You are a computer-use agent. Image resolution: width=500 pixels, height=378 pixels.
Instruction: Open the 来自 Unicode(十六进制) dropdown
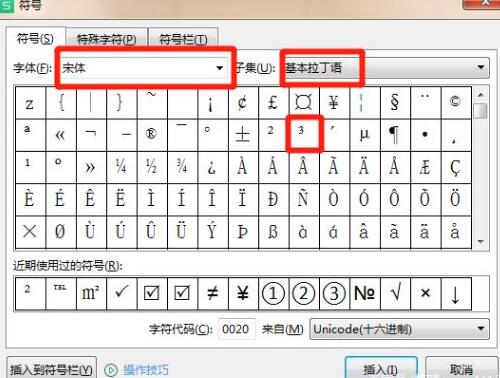(399, 329)
